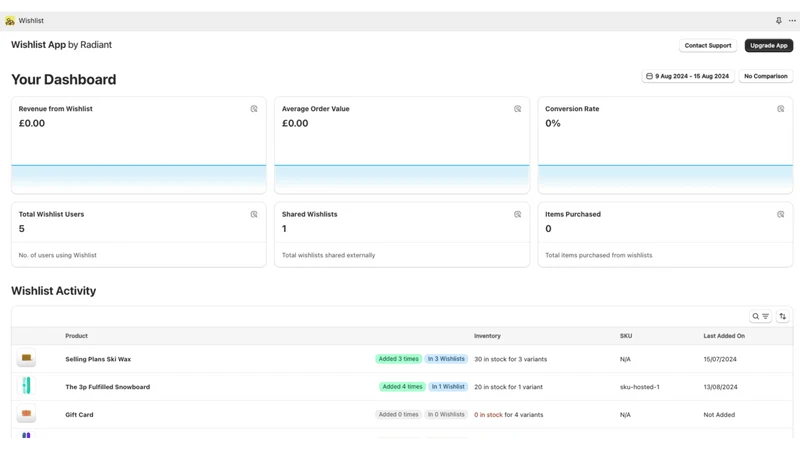Screen dimensions: 800x450
Task: Open Average Order Value report icon
Action: (517, 109)
